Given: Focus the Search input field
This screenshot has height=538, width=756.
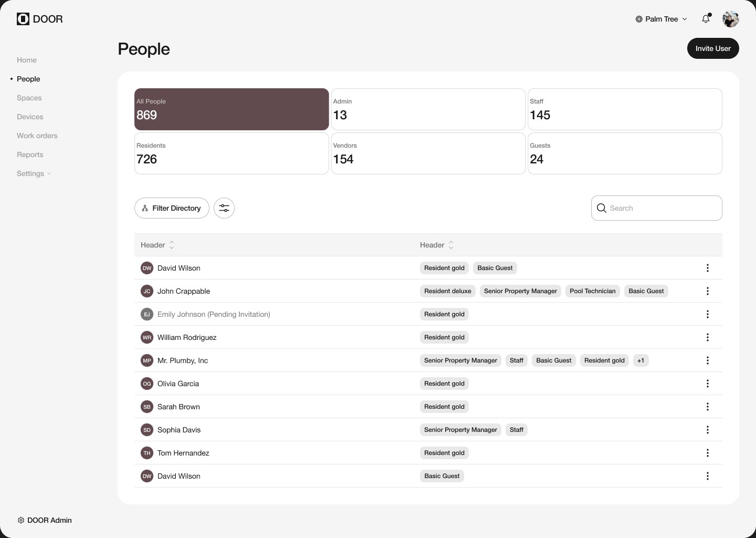Looking at the screenshot, I should (657, 208).
